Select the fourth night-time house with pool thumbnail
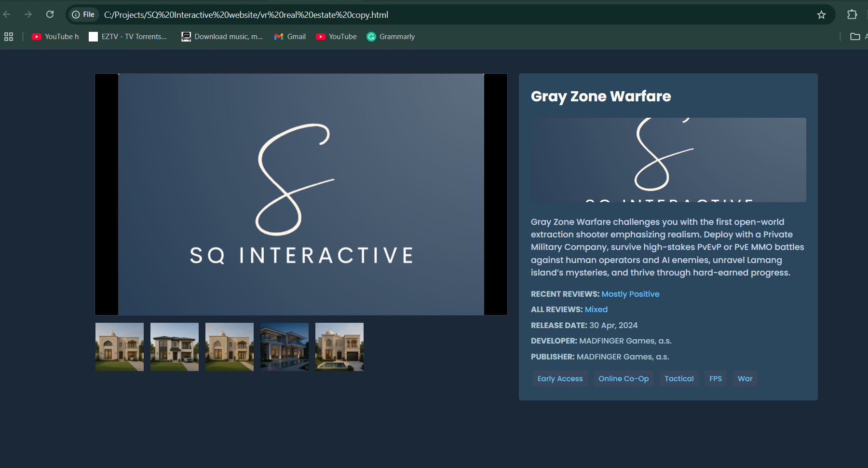Screen dimensions: 868x468 [x=285, y=347]
